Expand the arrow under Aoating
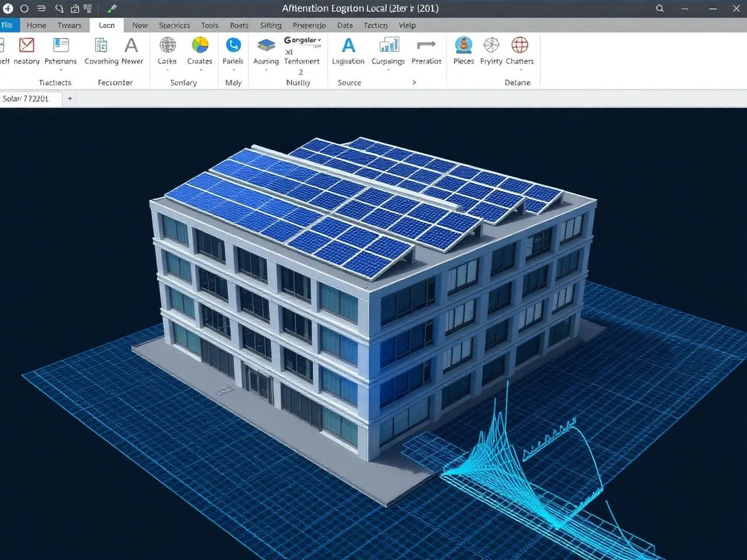The width and height of the screenshot is (747, 560). click(x=266, y=70)
